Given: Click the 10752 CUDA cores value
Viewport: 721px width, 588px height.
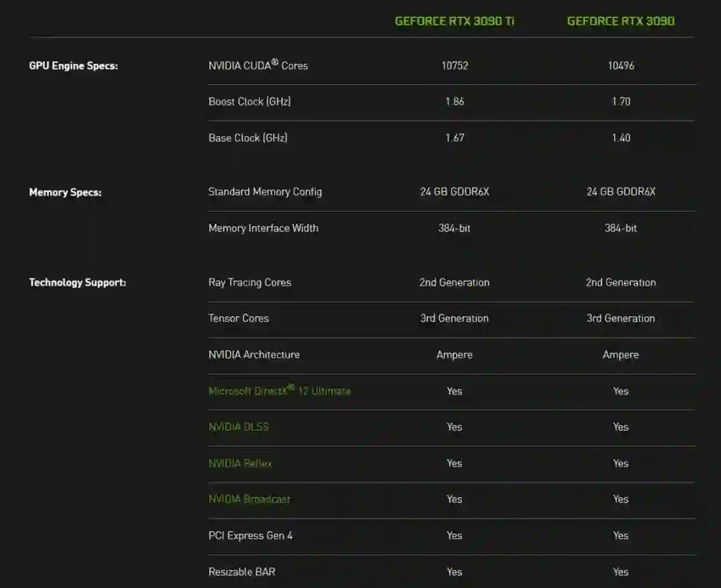Looking at the screenshot, I should click(454, 66).
